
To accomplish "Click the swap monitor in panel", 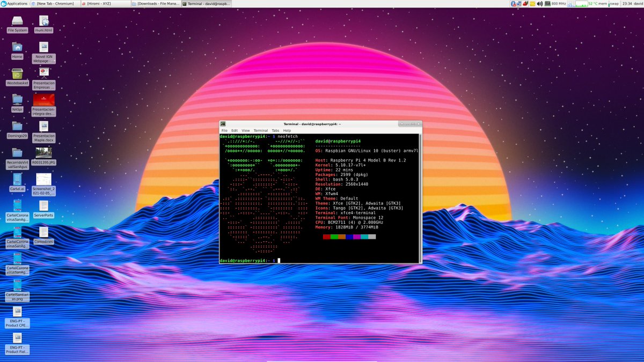I will click(x=613, y=3).
